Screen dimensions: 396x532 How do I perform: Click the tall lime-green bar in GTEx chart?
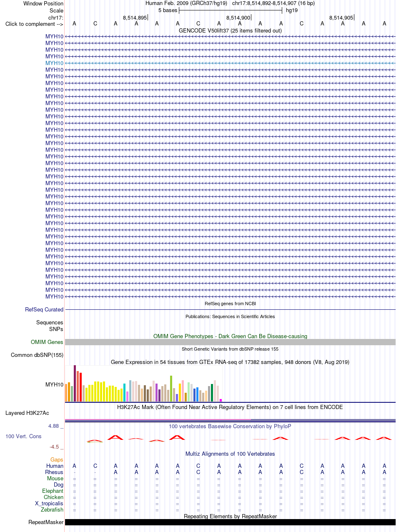point(171,389)
